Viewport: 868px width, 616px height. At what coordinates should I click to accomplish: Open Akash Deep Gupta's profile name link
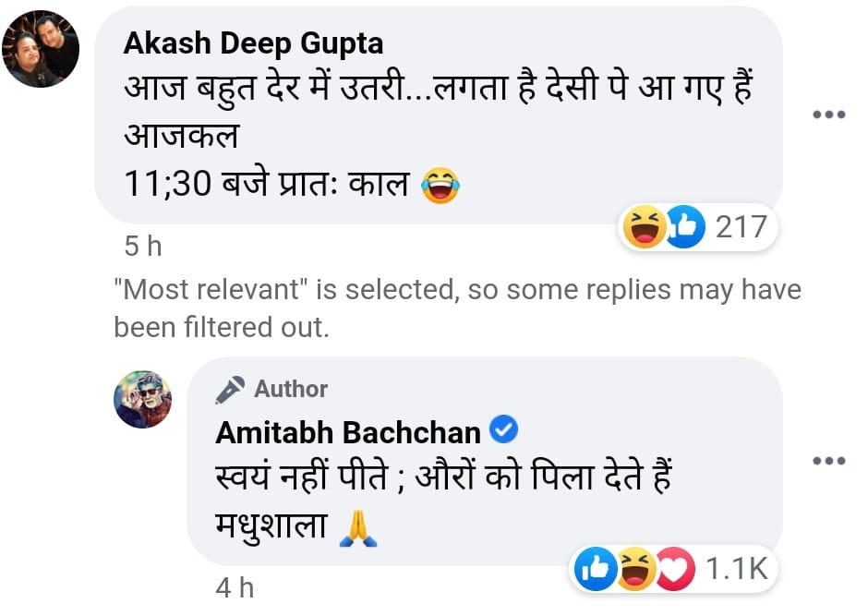click(253, 43)
